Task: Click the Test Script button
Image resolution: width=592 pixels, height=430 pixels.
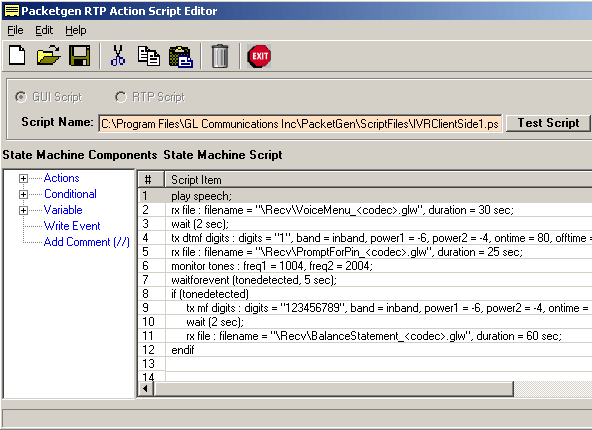Action: (x=548, y=123)
